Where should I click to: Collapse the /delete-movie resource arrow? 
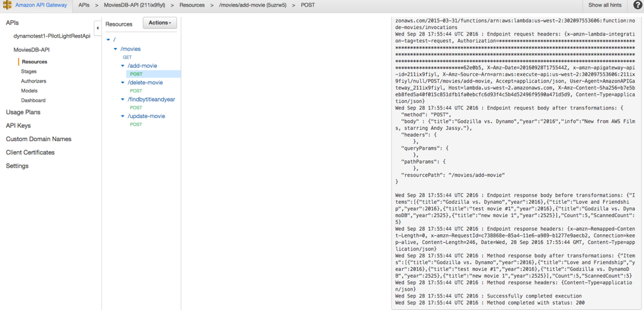pyautogui.click(x=123, y=82)
